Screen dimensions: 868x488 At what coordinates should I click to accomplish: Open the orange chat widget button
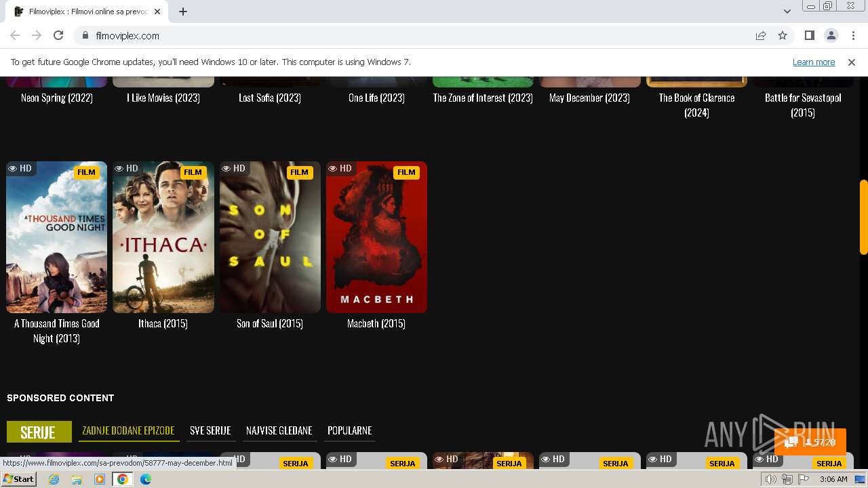click(x=810, y=443)
